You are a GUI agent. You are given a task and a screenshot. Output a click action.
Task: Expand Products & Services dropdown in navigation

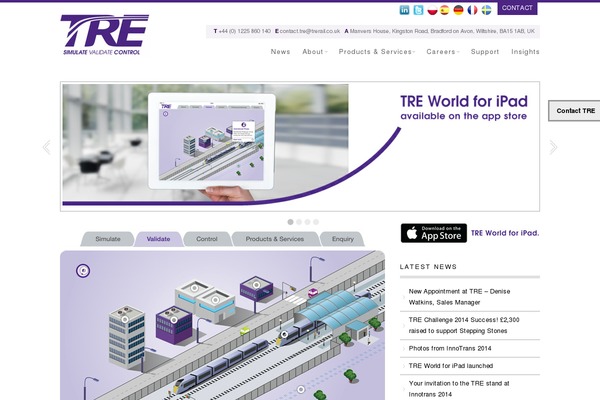click(377, 52)
